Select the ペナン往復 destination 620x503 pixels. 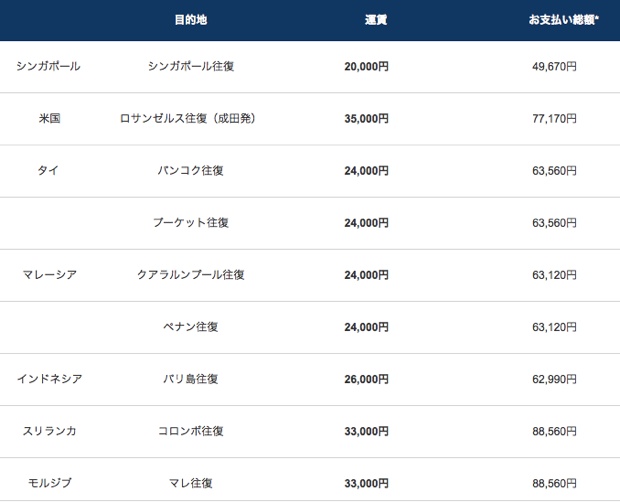tap(191, 327)
